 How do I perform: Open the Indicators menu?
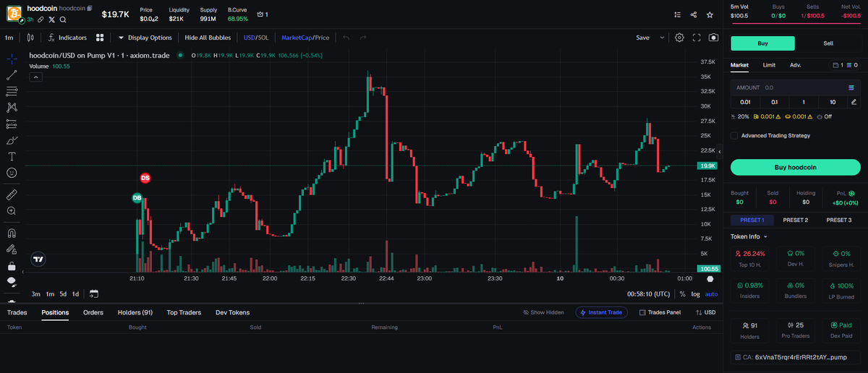pyautogui.click(x=67, y=37)
